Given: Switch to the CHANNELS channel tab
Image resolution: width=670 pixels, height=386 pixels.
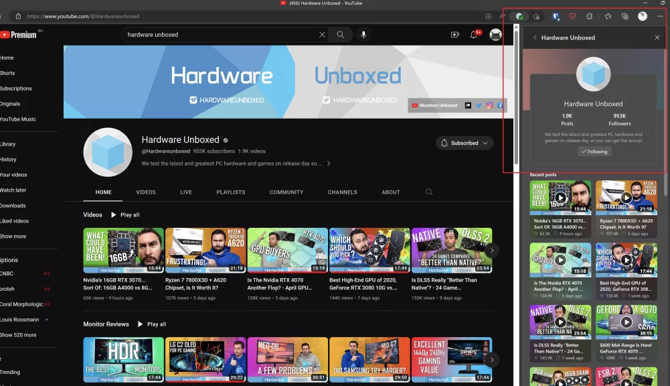Looking at the screenshot, I should pyautogui.click(x=342, y=192).
